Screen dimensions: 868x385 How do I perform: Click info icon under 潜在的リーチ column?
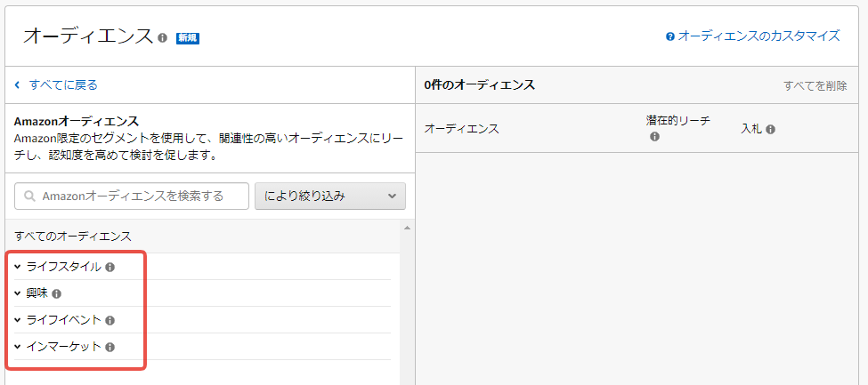pyautogui.click(x=654, y=137)
